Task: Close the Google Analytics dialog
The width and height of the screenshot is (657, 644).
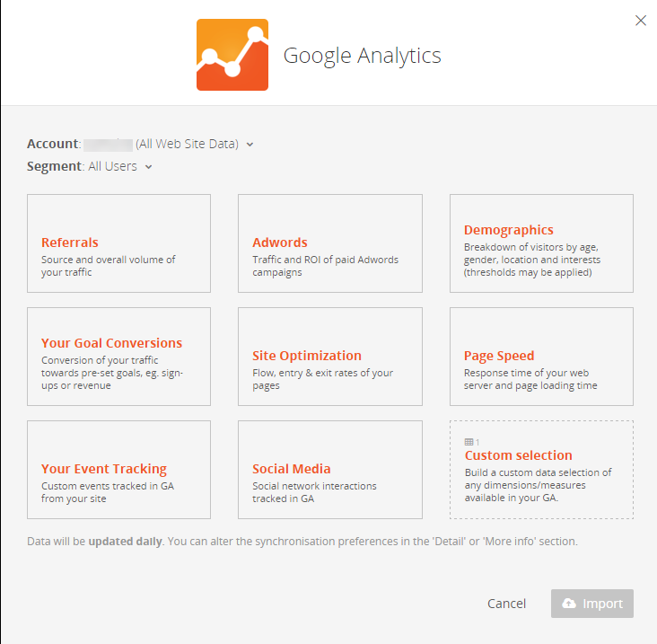Action: (x=641, y=21)
